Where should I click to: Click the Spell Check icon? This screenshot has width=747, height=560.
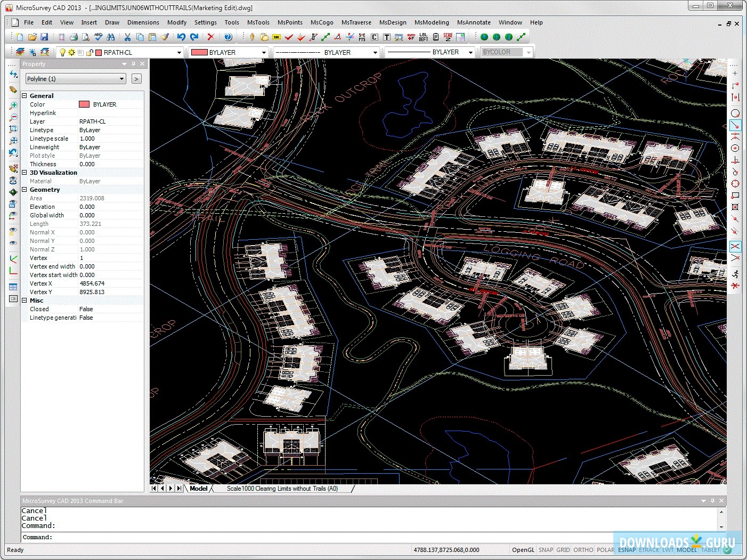[98, 37]
